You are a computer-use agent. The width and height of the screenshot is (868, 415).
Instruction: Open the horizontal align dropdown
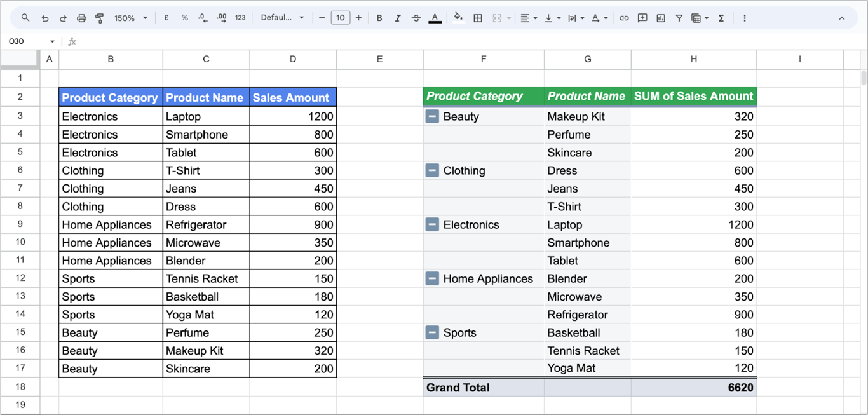coord(529,18)
